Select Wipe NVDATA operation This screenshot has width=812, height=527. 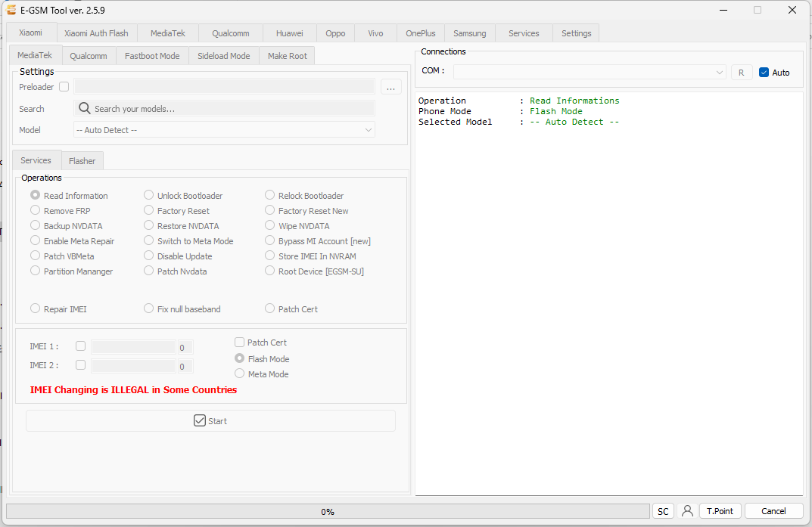point(270,225)
